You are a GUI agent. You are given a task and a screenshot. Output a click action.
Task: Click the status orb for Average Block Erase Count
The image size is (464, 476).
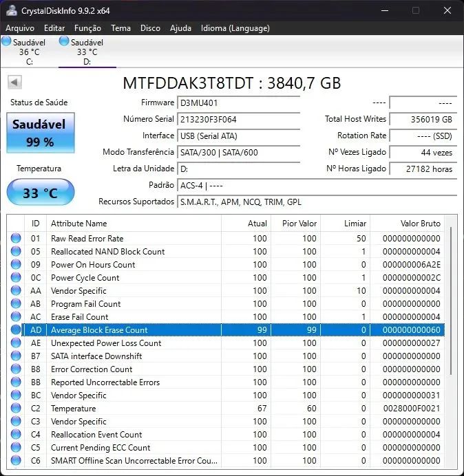pyautogui.click(x=16, y=329)
